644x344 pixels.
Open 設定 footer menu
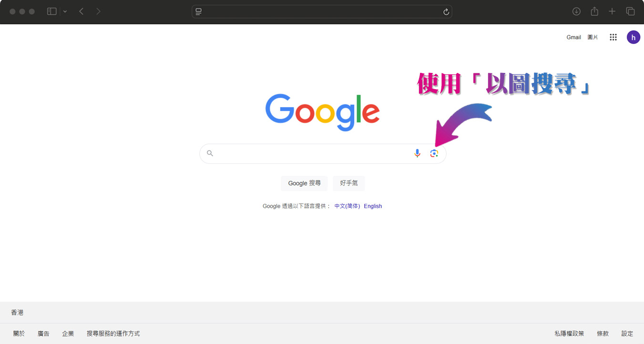pos(627,334)
